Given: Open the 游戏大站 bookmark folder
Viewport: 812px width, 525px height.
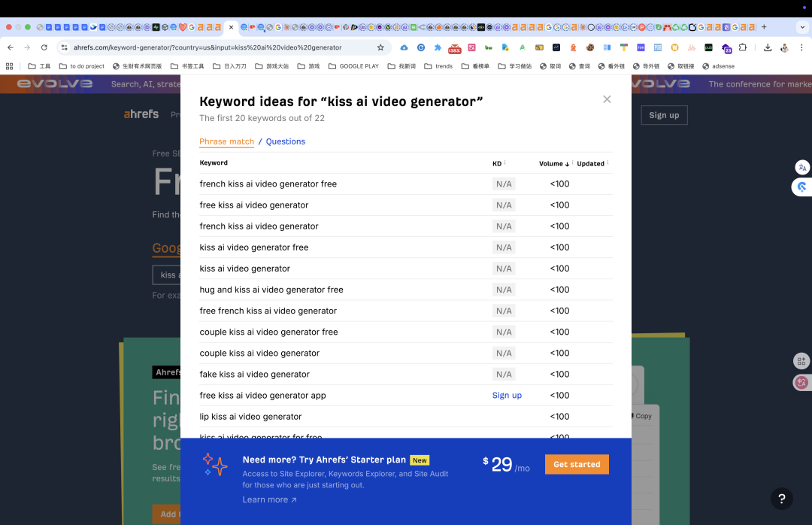Looking at the screenshot, I should coord(272,66).
